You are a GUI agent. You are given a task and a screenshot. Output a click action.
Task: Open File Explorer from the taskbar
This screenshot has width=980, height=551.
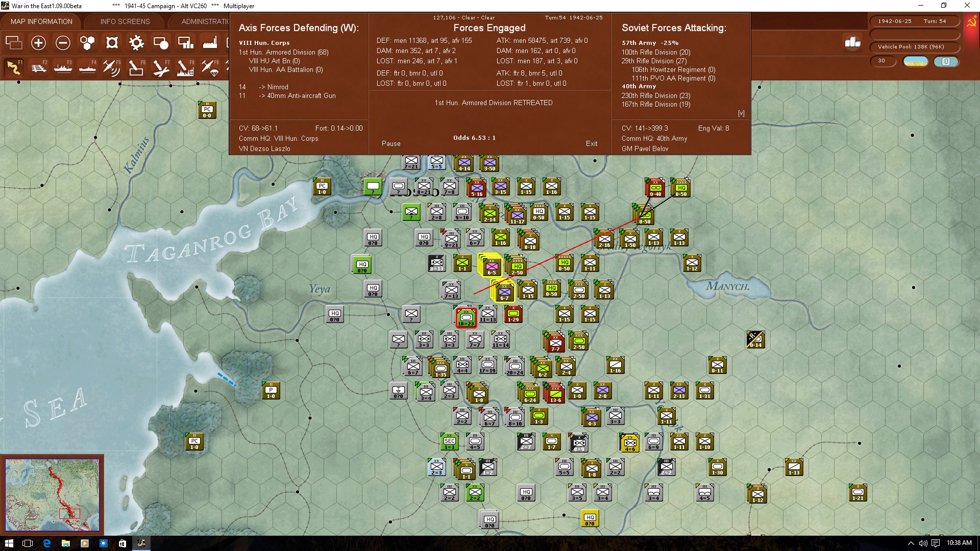click(66, 543)
